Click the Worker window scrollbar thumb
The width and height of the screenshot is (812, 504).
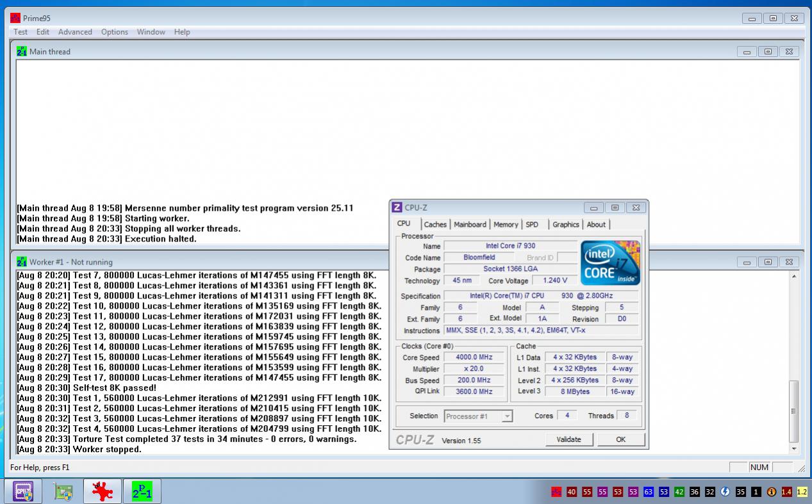point(794,411)
